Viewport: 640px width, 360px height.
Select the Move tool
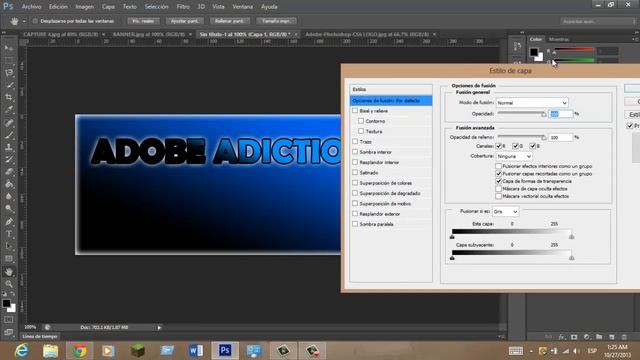pyautogui.click(x=9, y=48)
